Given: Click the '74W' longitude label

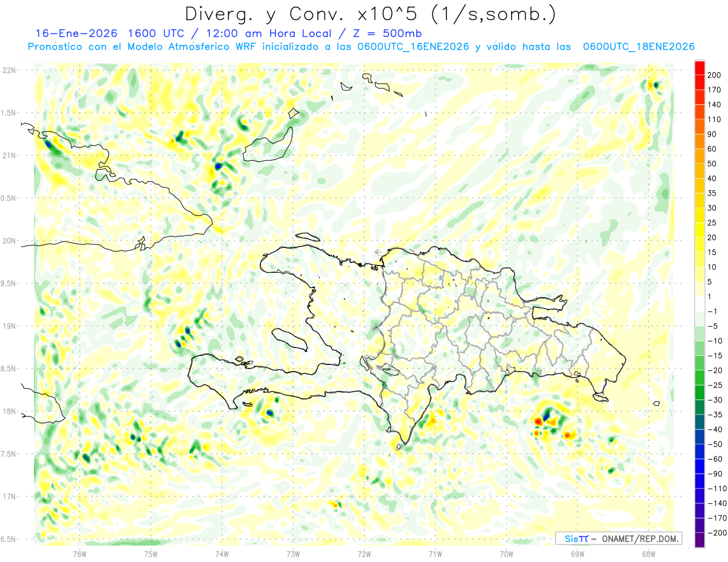Looking at the screenshot, I should coord(221,554).
